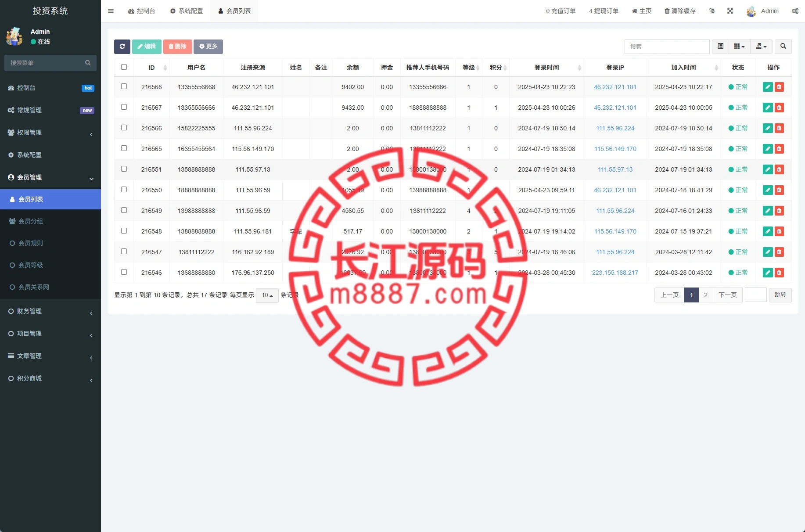This screenshot has width=805, height=532.
Task: Open 会员分组 in the sidebar
Action: tap(50, 221)
